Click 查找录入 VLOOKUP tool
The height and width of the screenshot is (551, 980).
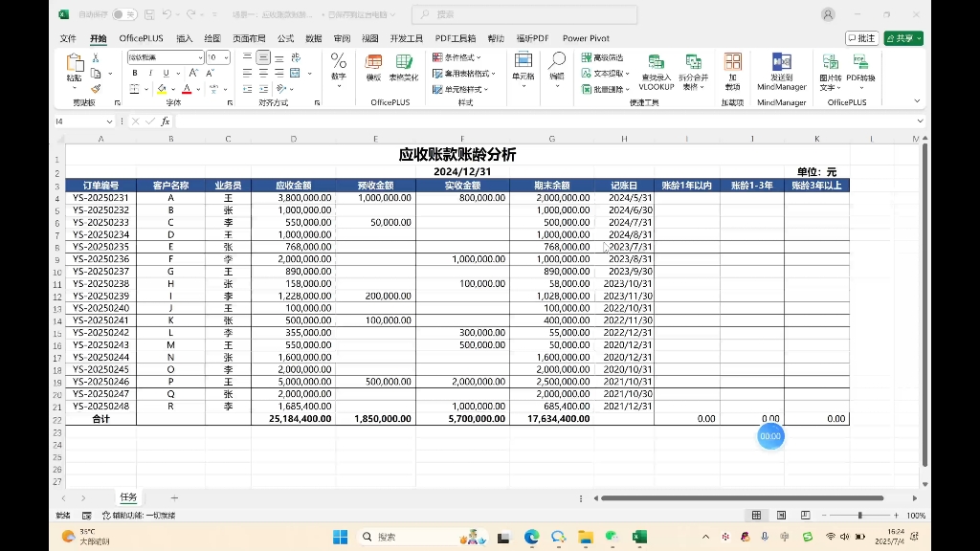click(x=657, y=73)
